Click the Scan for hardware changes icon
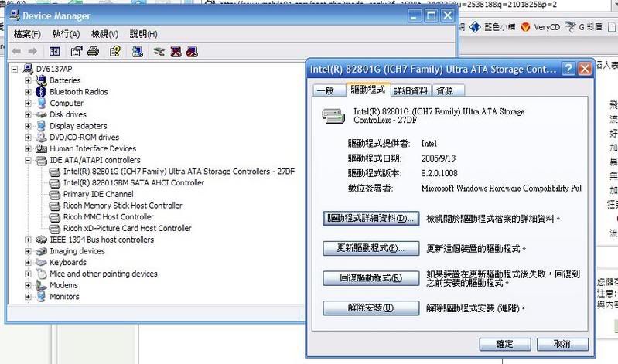This screenshot has width=618, height=364. (x=137, y=52)
